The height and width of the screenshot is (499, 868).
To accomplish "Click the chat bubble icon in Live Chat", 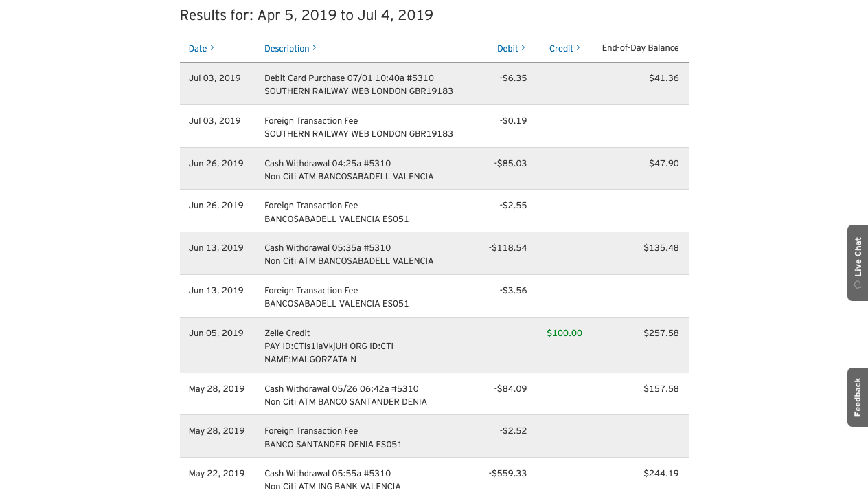I will pos(858,285).
